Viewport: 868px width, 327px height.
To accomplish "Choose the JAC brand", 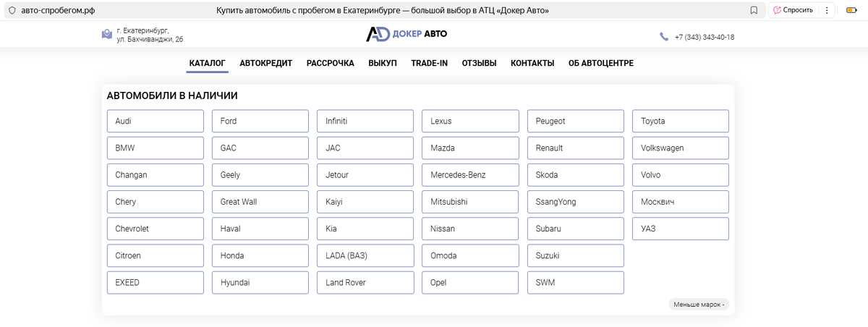I will tap(365, 148).
